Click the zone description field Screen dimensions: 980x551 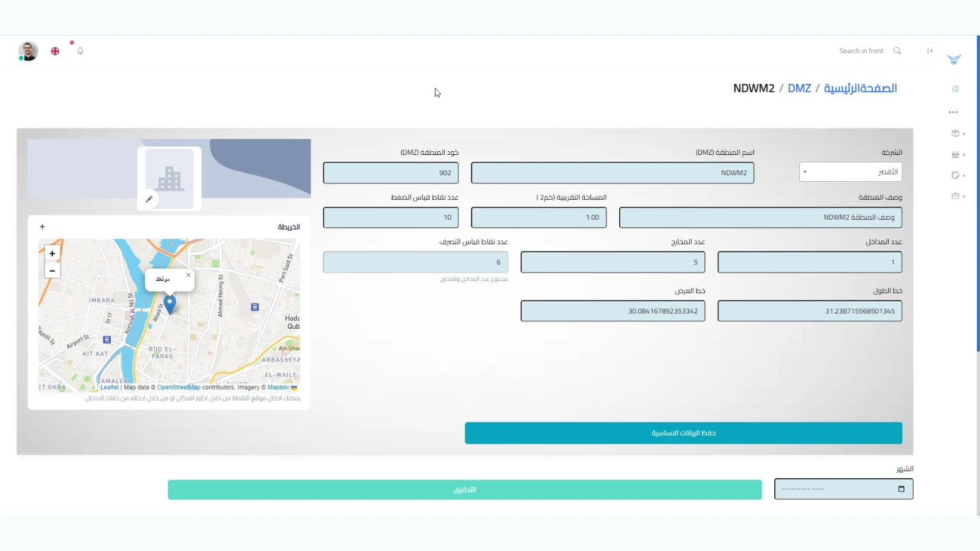point(761,217)
